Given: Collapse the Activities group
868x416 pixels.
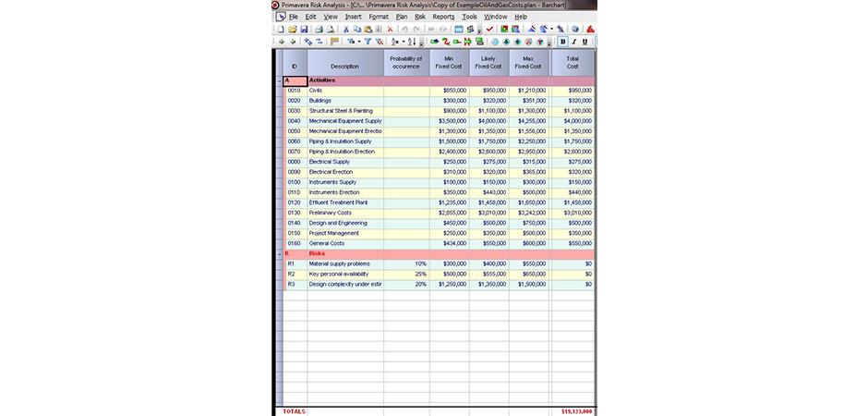Looking at the screenshot, I should [x=279, y=80].
